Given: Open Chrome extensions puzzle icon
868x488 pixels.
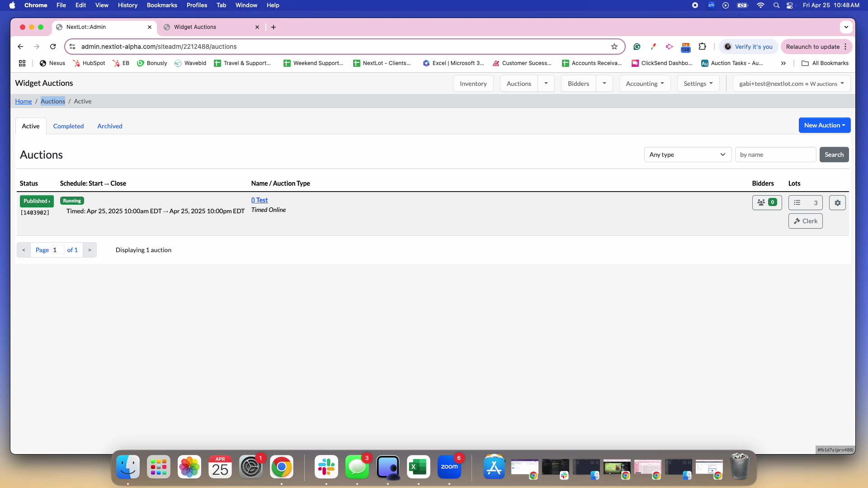Looking at the screenshot, I should pos(702,47).
